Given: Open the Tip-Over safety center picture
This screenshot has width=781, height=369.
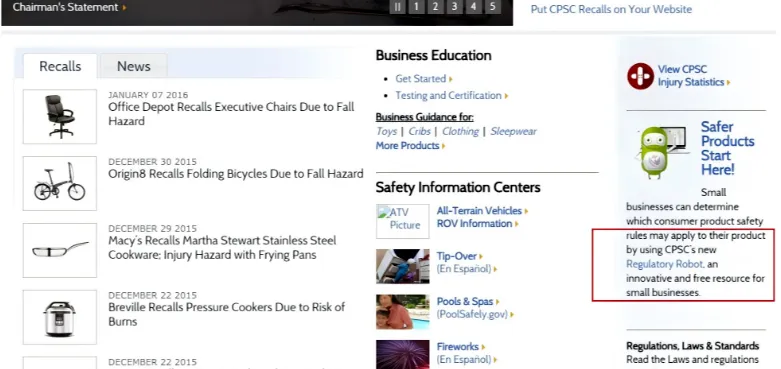Looking at the screenshot, I should (x=402, y=266).
